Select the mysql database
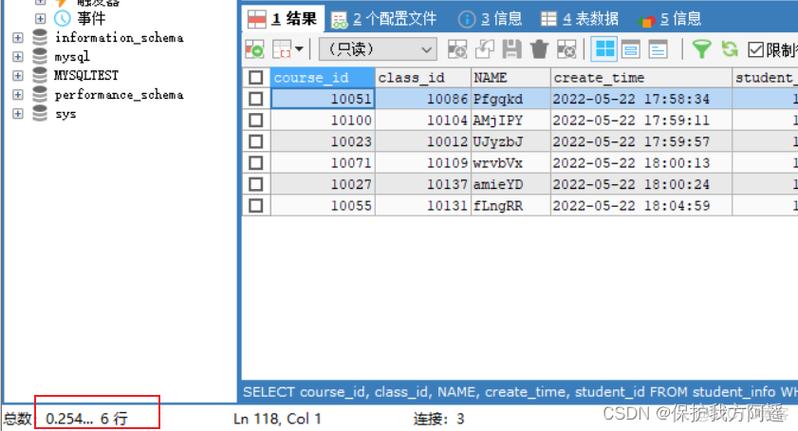The image size is (798, 431). (x=72, y=56)
